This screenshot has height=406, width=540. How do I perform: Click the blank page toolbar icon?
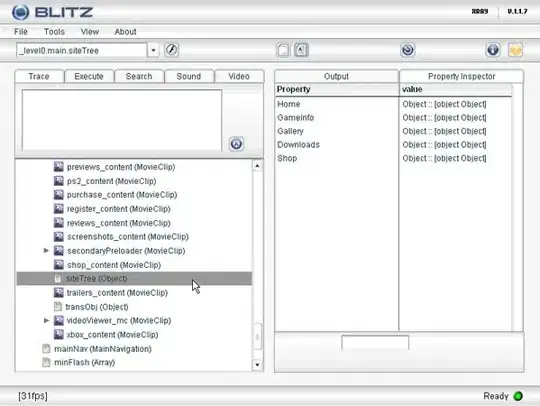point(283,50)
